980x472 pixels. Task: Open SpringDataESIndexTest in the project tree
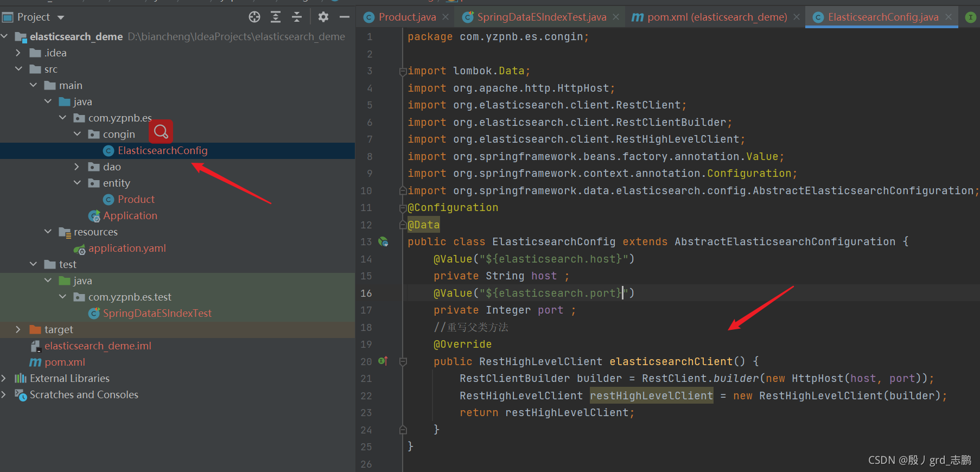pyautogui.click(x=157, y=313)
